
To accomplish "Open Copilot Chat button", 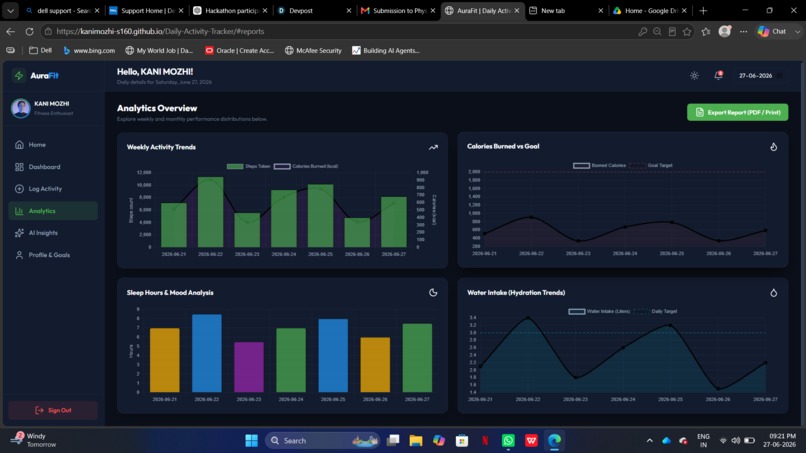I will click(773, 31).
